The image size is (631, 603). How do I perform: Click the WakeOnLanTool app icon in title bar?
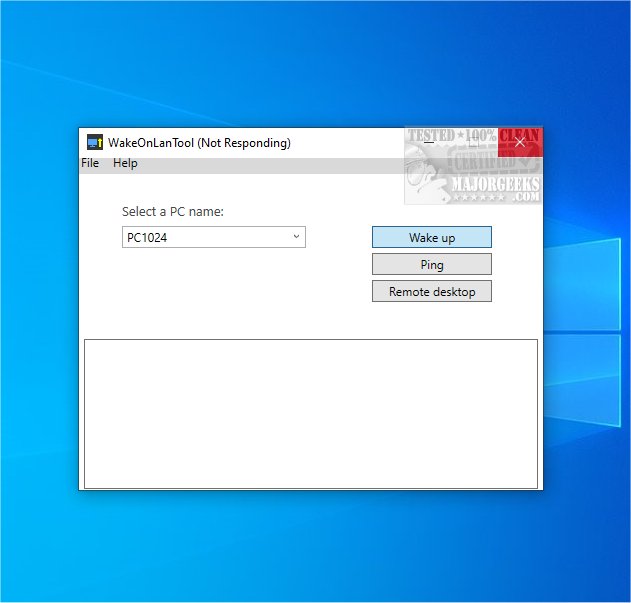point(95,142)
